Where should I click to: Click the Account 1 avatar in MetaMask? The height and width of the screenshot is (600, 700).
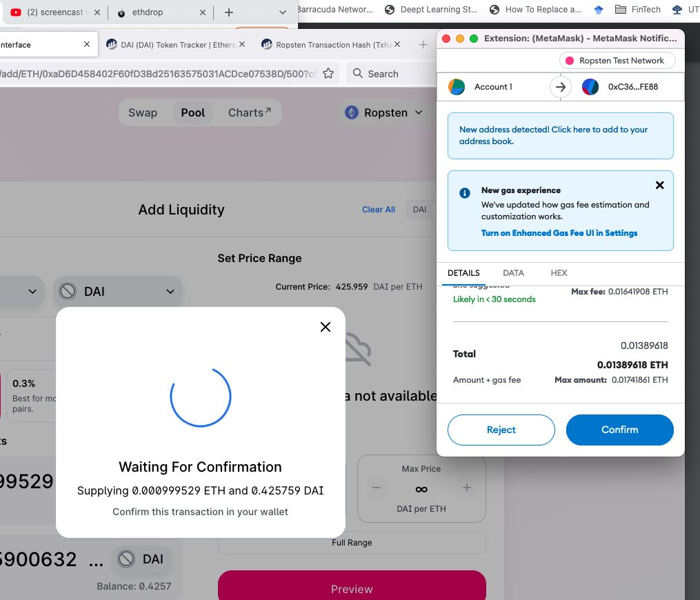[x=457, y=87]
